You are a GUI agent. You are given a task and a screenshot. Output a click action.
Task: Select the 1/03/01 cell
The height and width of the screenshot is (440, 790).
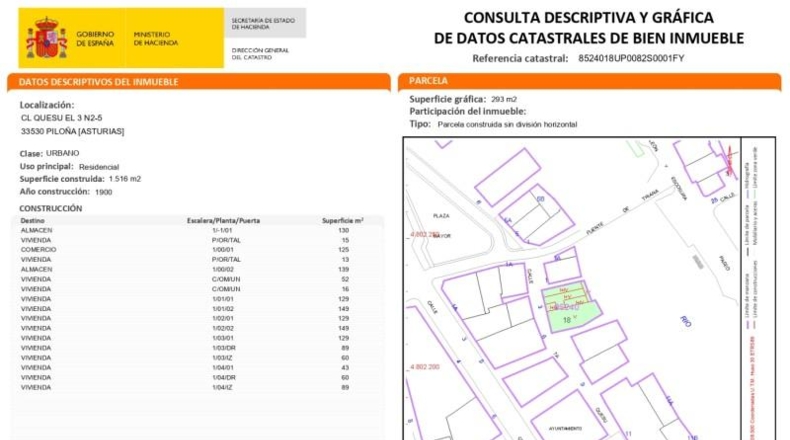223,338
